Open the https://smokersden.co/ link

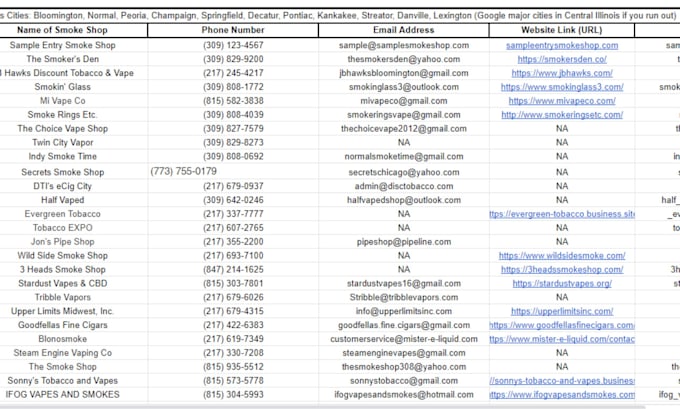pos(562,59)
